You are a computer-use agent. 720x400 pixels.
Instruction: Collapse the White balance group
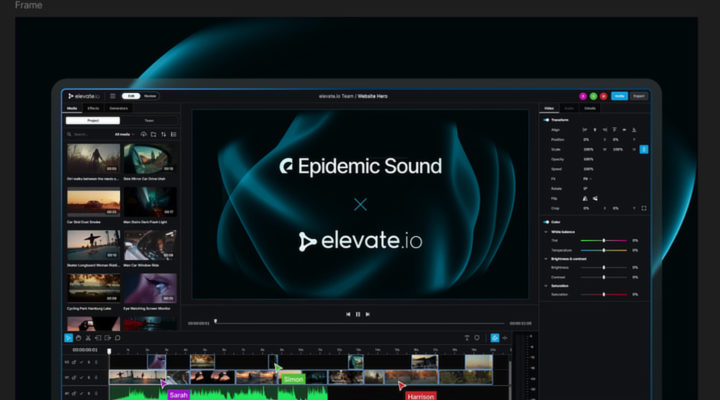point(546,232)
